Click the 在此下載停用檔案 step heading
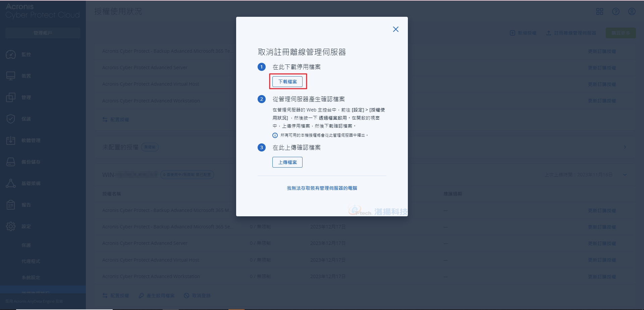 click(297, 67)
